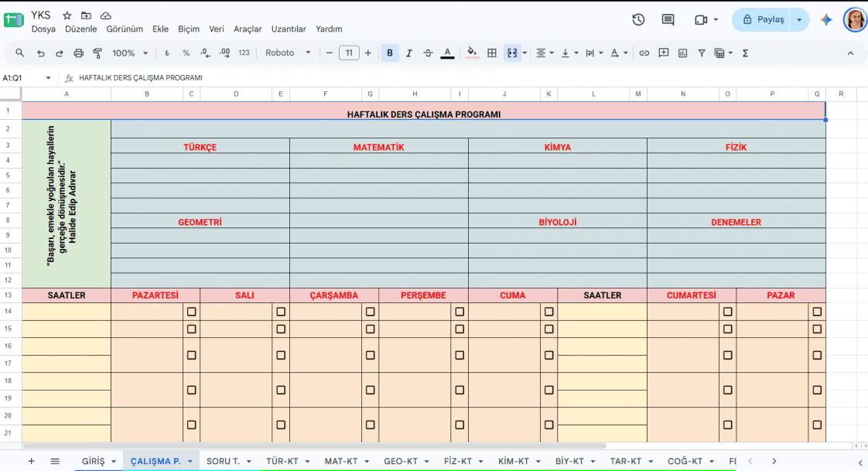Image resolution: width=868 pixels, height=471 pixels.
Task: Check the PERŞEMBE checkbox in row 15
Action: coord(460,329)
